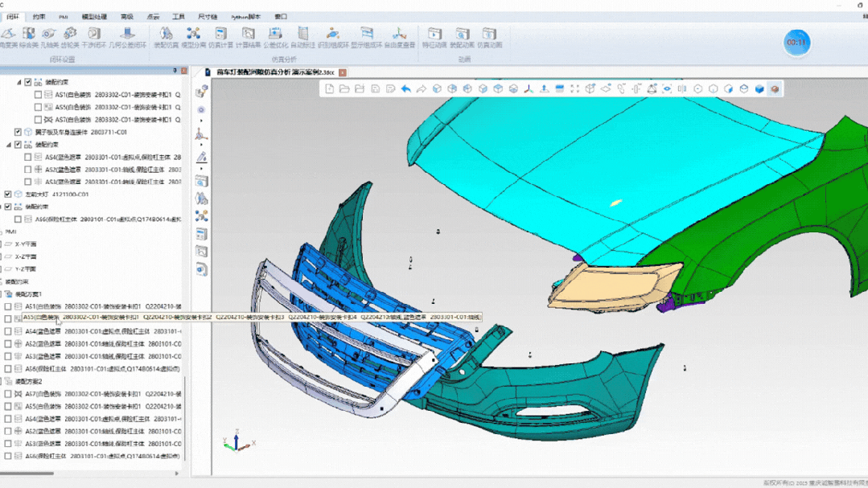868x488 pixels.
Task: Click the new document icon in viewport toolbar
Action: [x=329, y=88]
